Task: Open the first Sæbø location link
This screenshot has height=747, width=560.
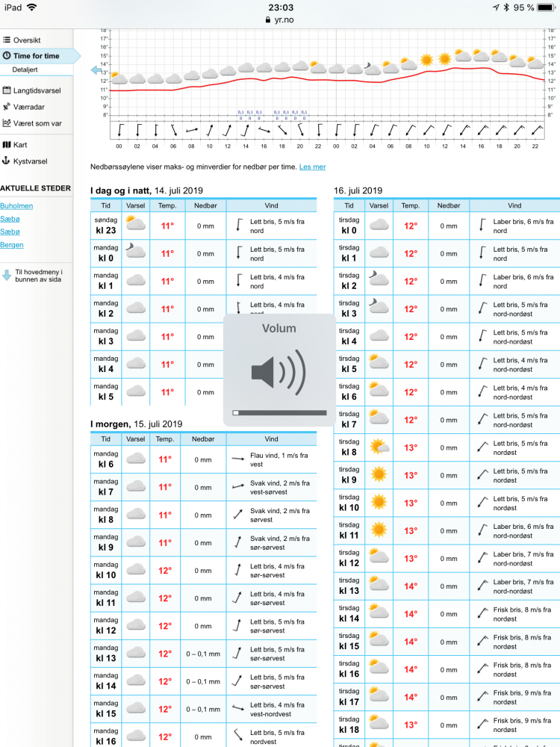Action: (x=10, y=219)
